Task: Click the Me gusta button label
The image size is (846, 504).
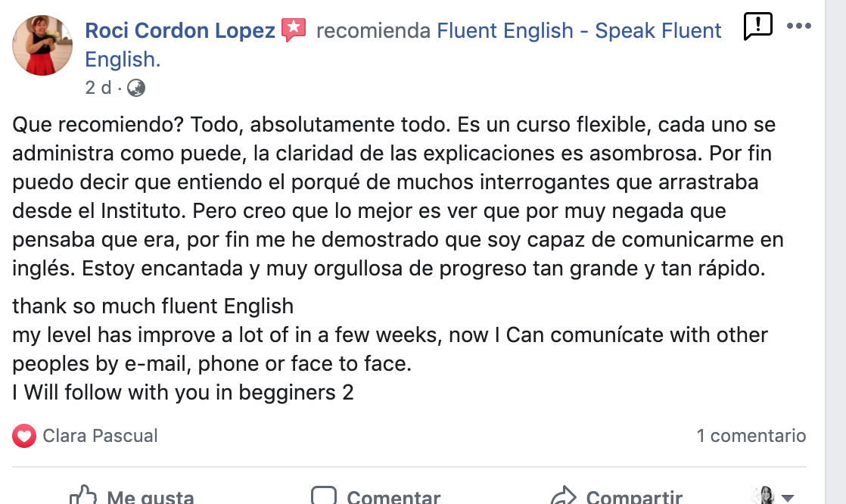Action: pos(151,496)
